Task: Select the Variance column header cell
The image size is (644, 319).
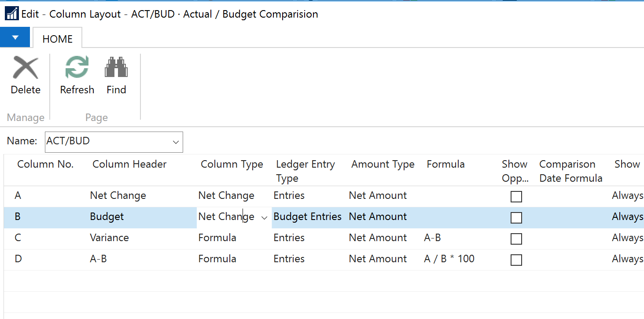Action: point(110,238)
